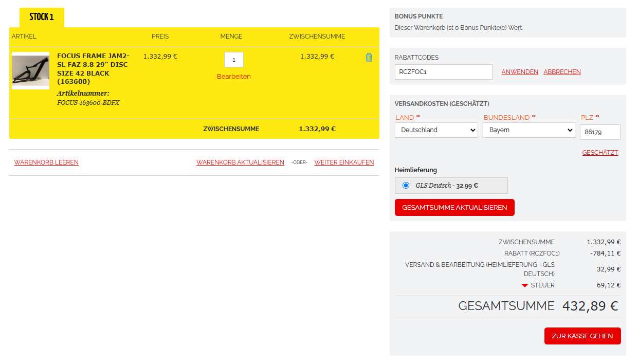Switch to the Stock 1 tab

pos(42,17)
